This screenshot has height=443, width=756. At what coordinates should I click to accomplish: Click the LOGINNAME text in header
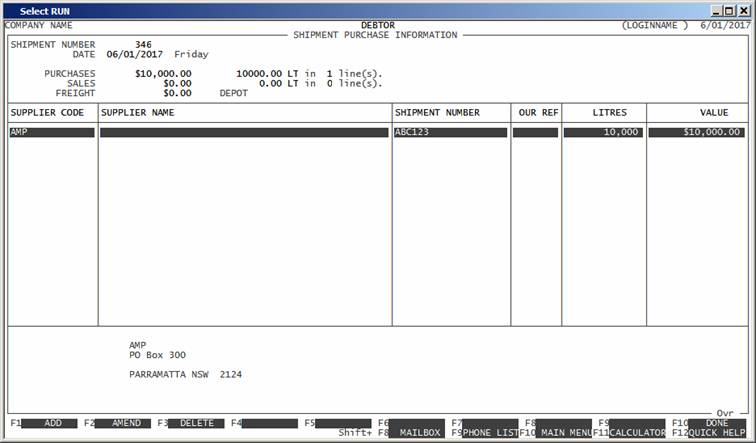tap(655, 26)
